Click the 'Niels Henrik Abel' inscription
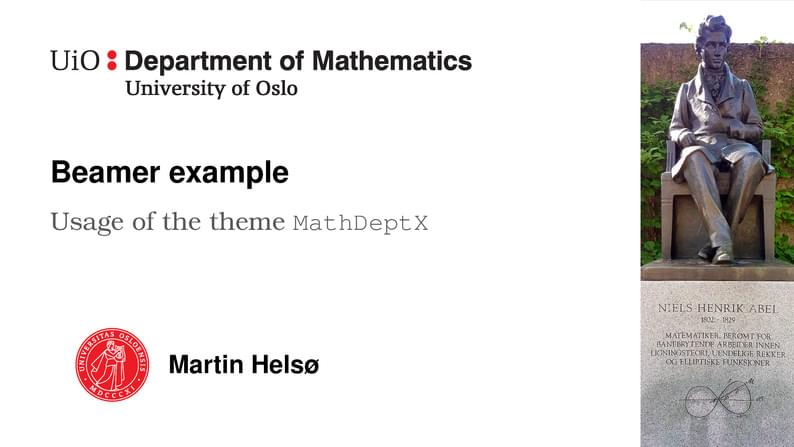Image resolution: width=794 pixels, height=447 pixels. point(717,307)
